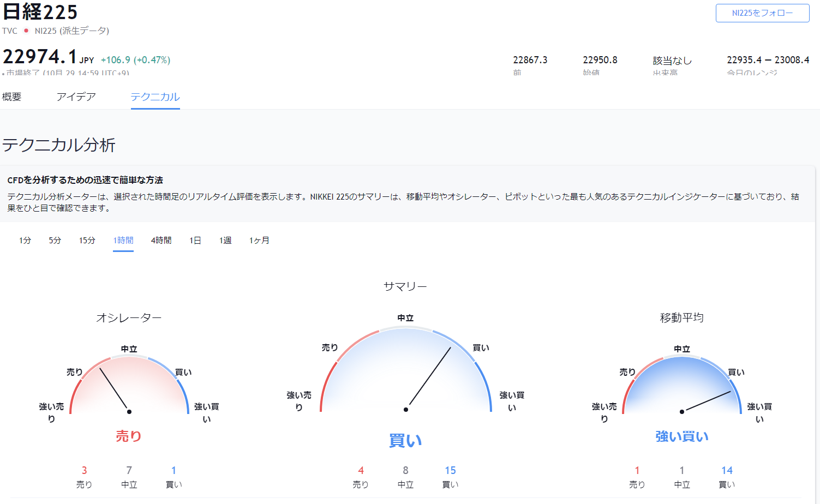The image size is (820, 504).
Task: Click the NI225をフォロー button
Action: pyautogui.click(x=762, y=13)
